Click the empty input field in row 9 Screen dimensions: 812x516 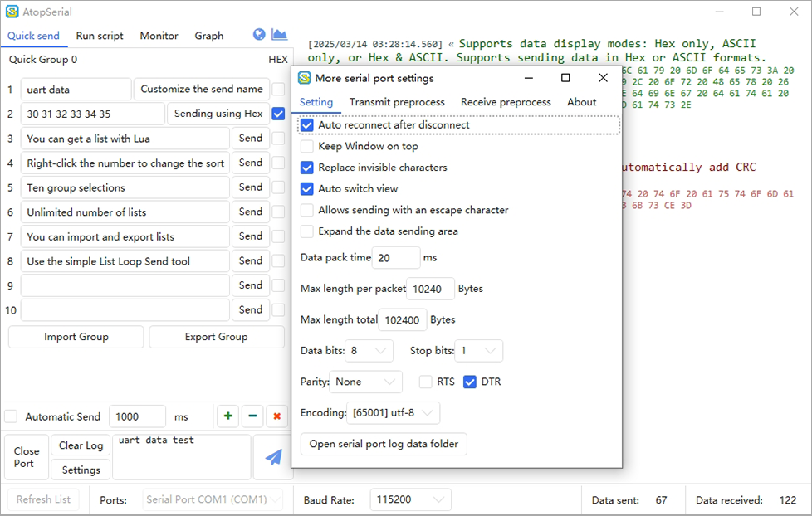pyautogui.click(x=125, y=285)
